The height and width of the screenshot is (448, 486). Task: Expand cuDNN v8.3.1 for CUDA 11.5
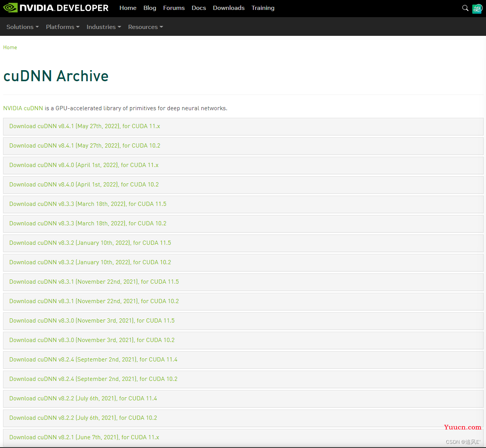[x=243, y=282]
